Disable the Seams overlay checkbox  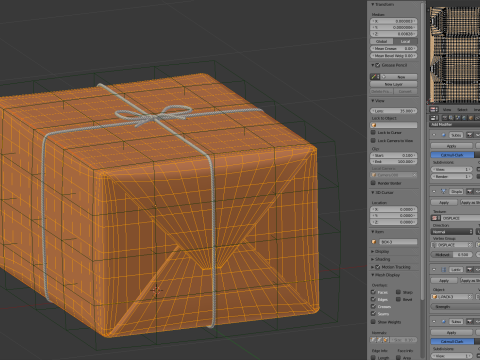373,314
